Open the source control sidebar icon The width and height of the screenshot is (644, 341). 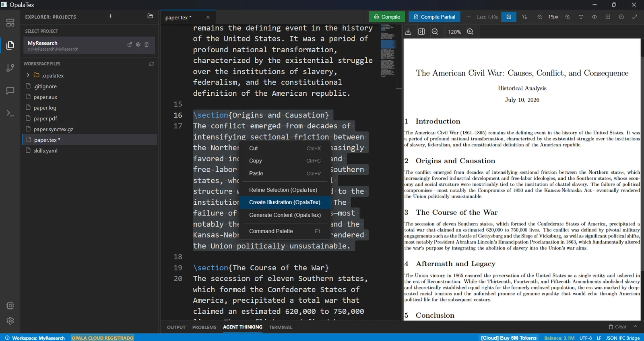point(10,68)
